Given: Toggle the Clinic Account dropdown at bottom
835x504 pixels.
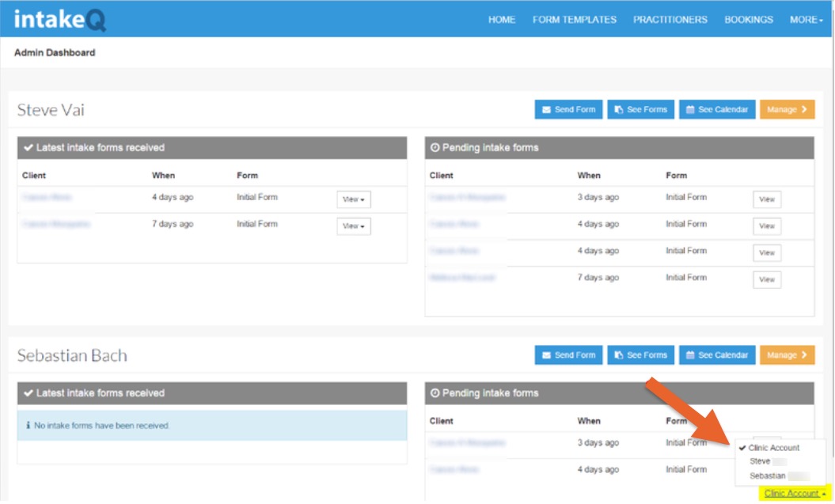Looking at the screenshot, I should 794,494.
